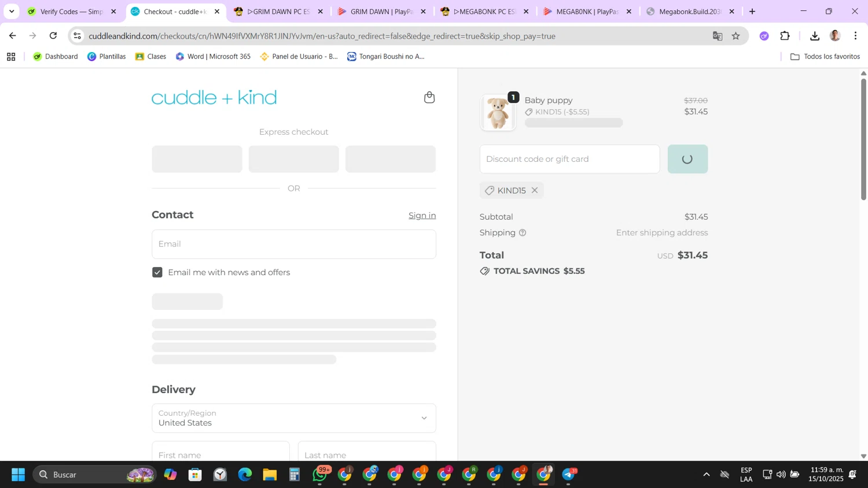Open the shopping bag cart icon

coord(429,97)
